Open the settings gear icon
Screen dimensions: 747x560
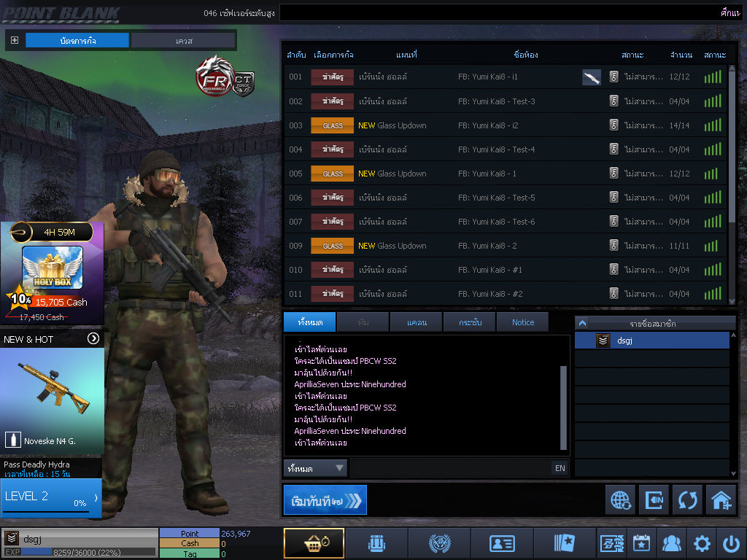(702, 543)
